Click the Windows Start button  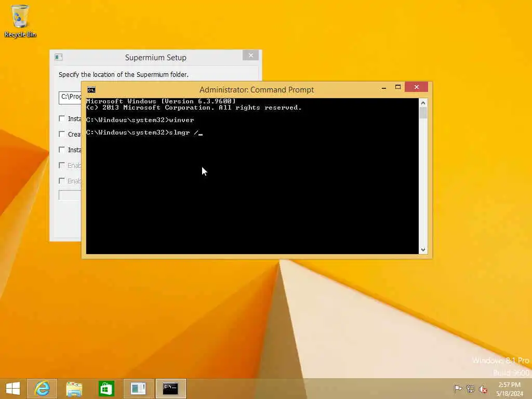point(13,389)
